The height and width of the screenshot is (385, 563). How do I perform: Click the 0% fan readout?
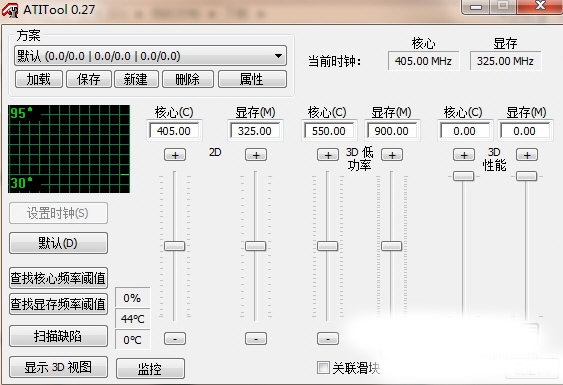pos(132,298)
